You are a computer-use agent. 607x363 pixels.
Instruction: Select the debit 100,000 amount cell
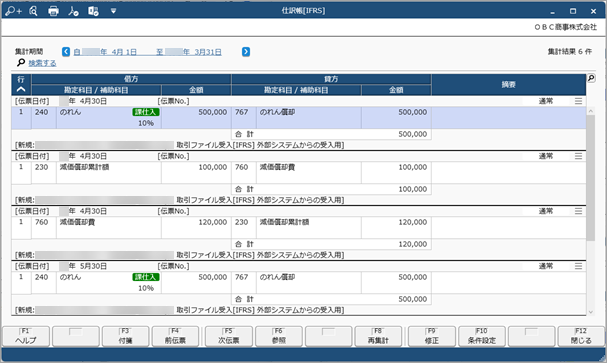pyautogui.click(x=196, y=173)
